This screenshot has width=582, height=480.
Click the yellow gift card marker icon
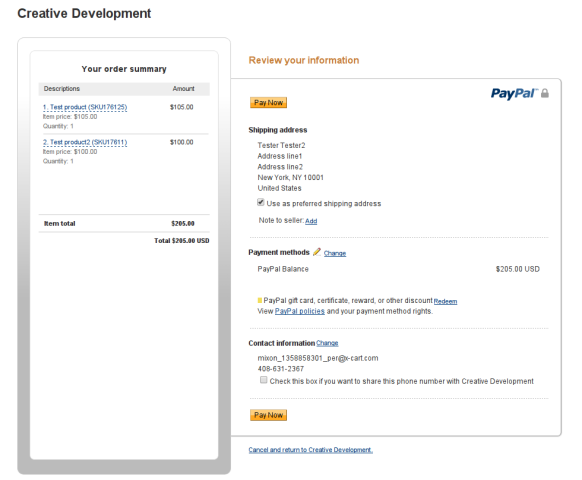pos(260,300)
